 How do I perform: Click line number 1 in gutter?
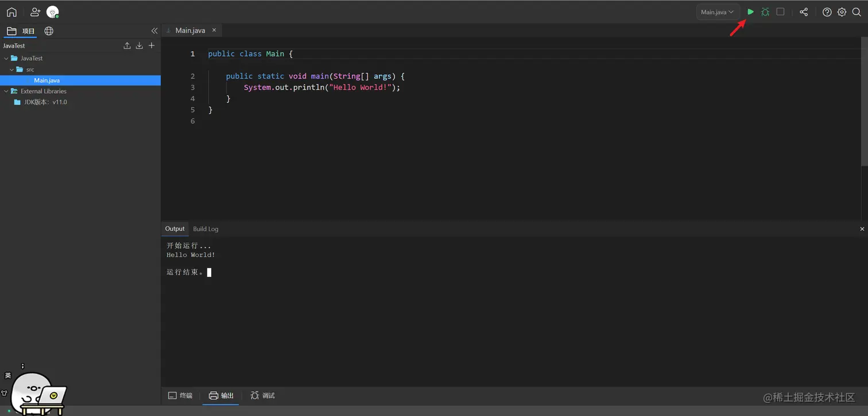[x=192, y=53]
